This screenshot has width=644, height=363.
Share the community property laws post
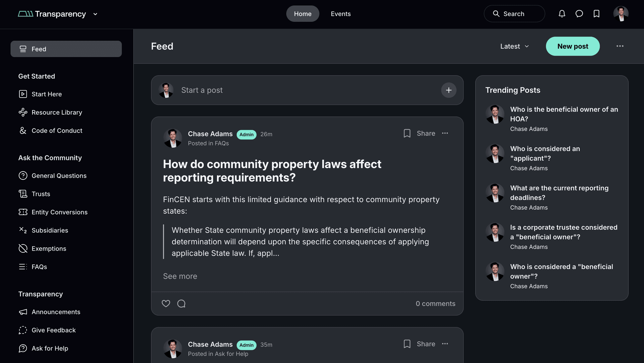tap(426, 134)
